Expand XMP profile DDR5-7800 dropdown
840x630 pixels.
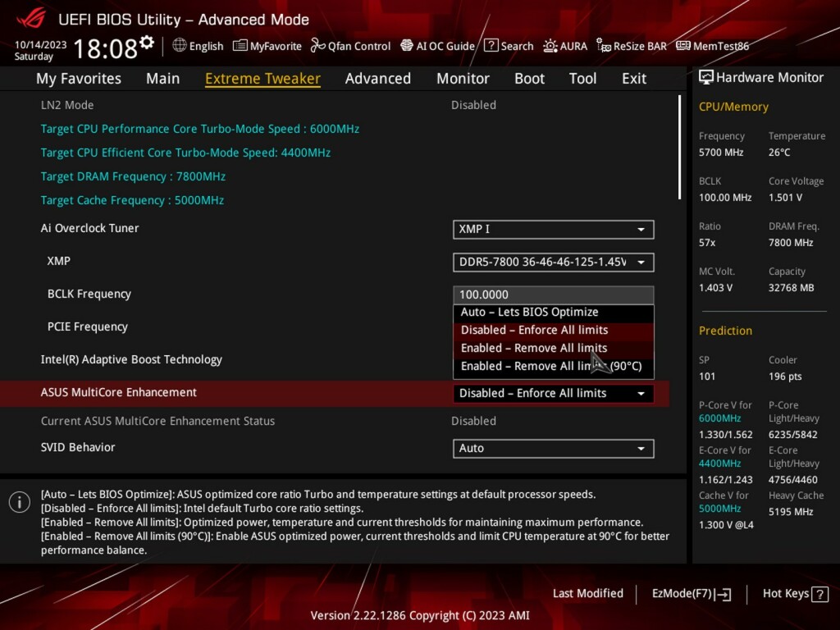(554, 262)
